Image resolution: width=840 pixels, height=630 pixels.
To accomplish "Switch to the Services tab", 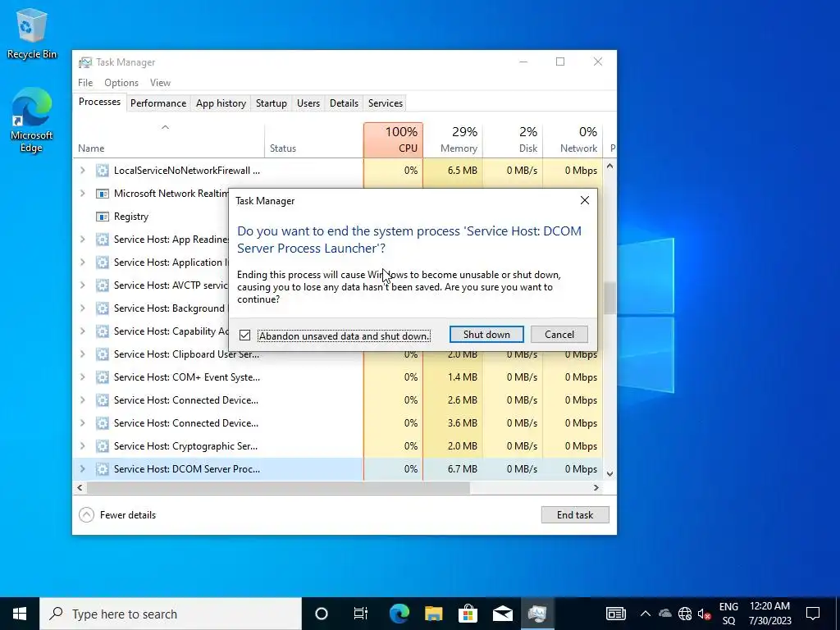I will click(386, 103).
